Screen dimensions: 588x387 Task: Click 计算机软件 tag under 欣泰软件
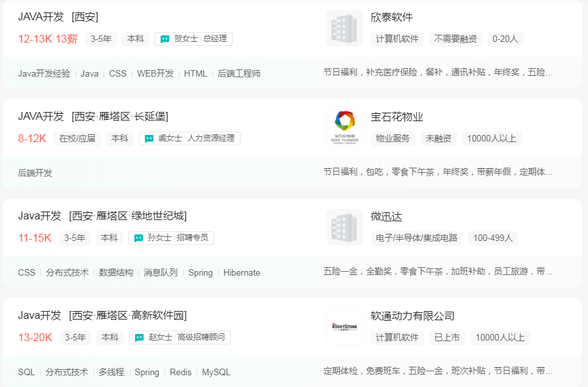397,39
